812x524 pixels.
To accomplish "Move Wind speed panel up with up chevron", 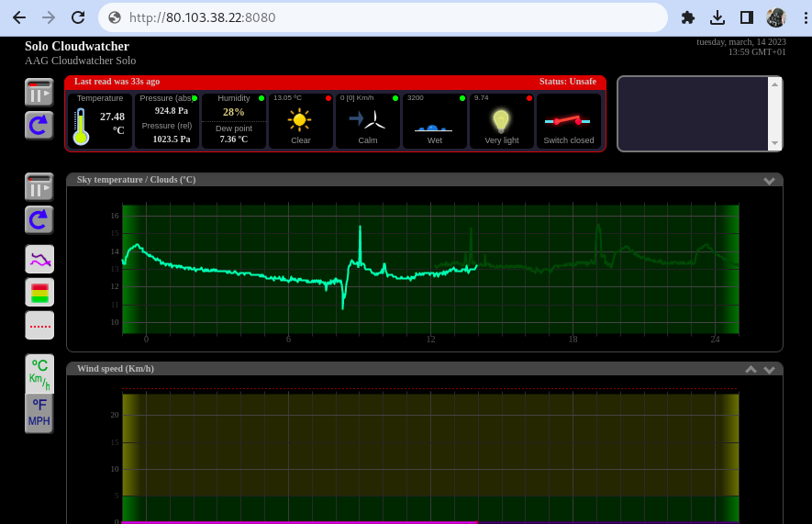I will [751, 369].
